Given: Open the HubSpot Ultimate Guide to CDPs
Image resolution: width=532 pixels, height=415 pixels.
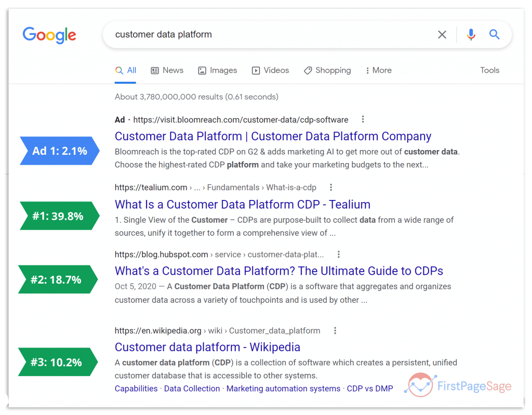Looking at the screenshot, I should 279,271.
